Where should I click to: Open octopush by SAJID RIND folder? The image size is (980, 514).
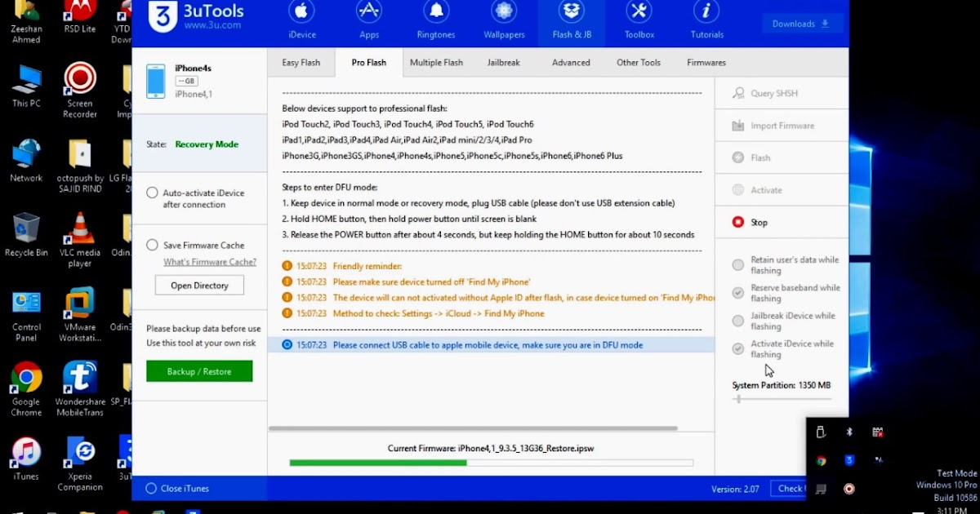pyautogui.click(x=80, y=166)
